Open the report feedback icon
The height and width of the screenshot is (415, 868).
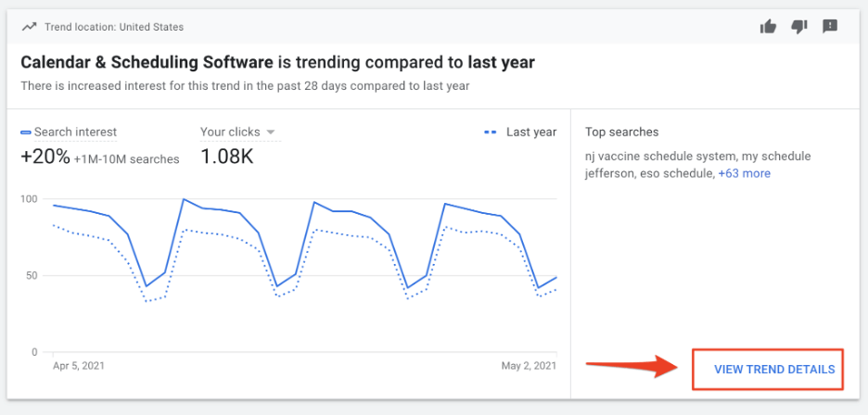[x=830, y=26]
